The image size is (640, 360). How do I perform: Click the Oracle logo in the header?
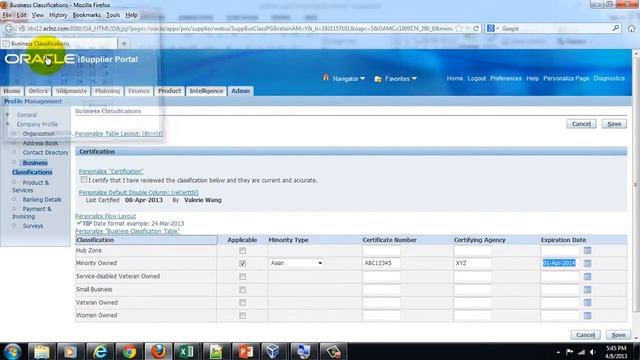tap(40, 59)
